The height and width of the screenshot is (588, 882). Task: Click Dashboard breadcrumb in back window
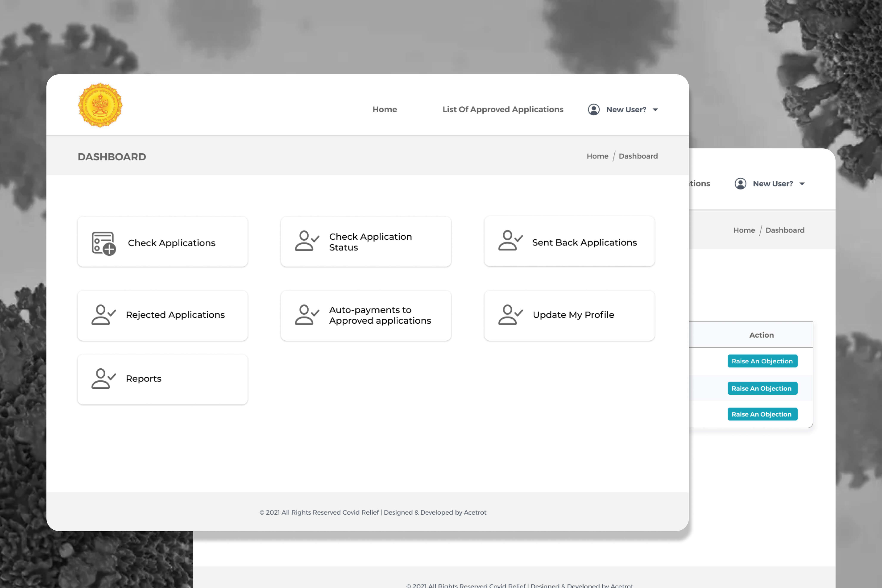click(x=784, y=230)
